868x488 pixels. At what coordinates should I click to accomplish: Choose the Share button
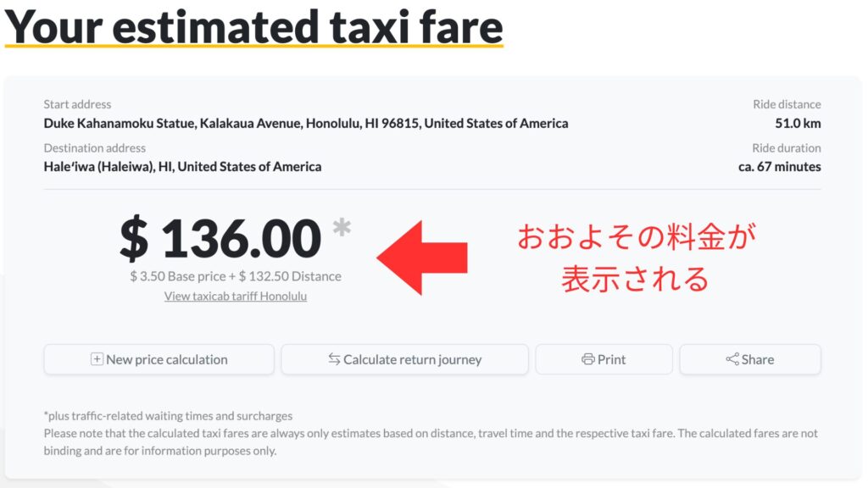(x=750, y=359)
